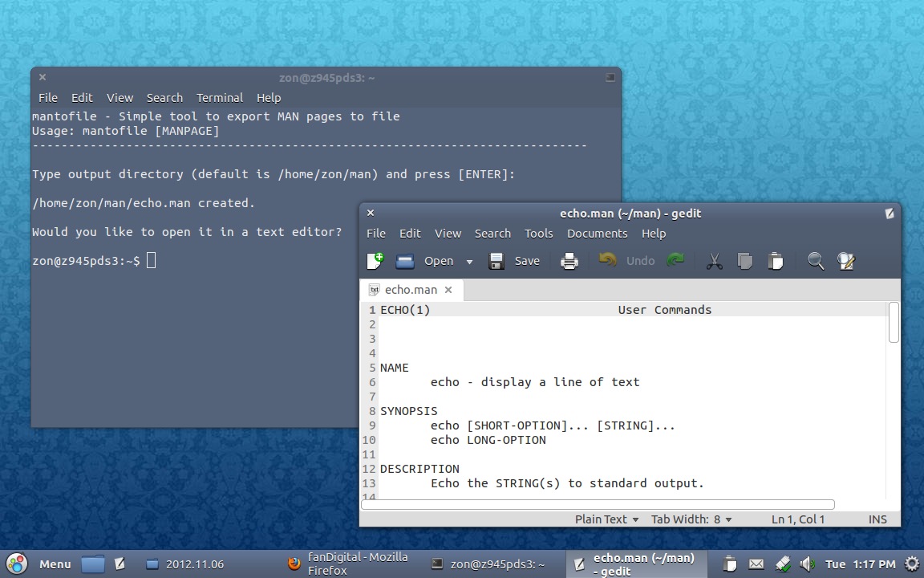Switch to zon@z945pds3 terminal taskbar item
This screenshot has width=924, height=578.
click(488, 564)
